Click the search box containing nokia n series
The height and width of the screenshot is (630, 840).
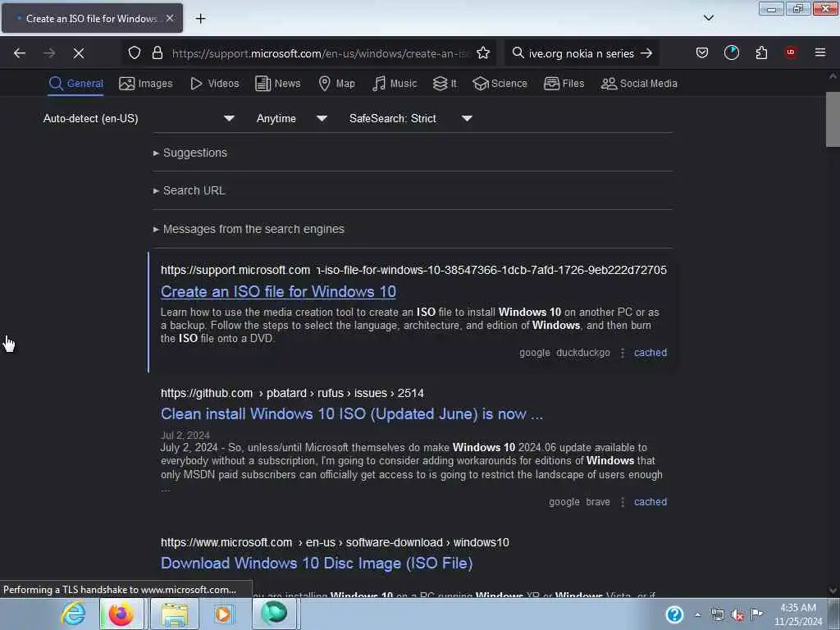tap(582, 53)
